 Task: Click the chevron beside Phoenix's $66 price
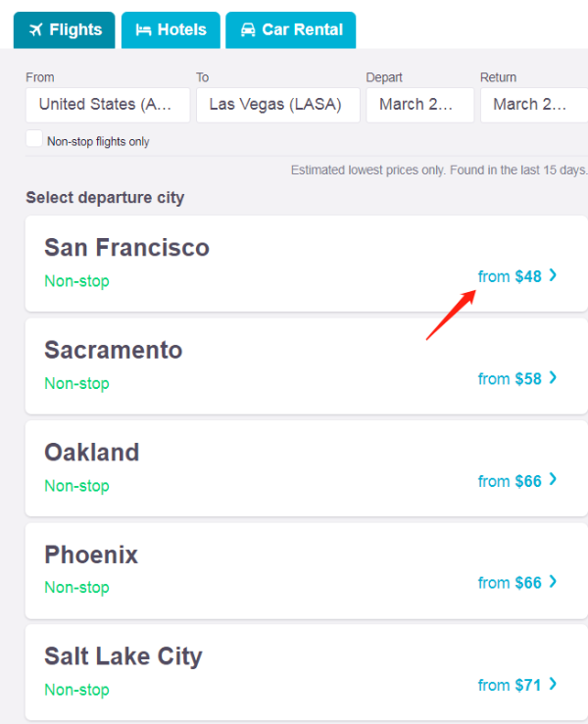click(553, 582)
